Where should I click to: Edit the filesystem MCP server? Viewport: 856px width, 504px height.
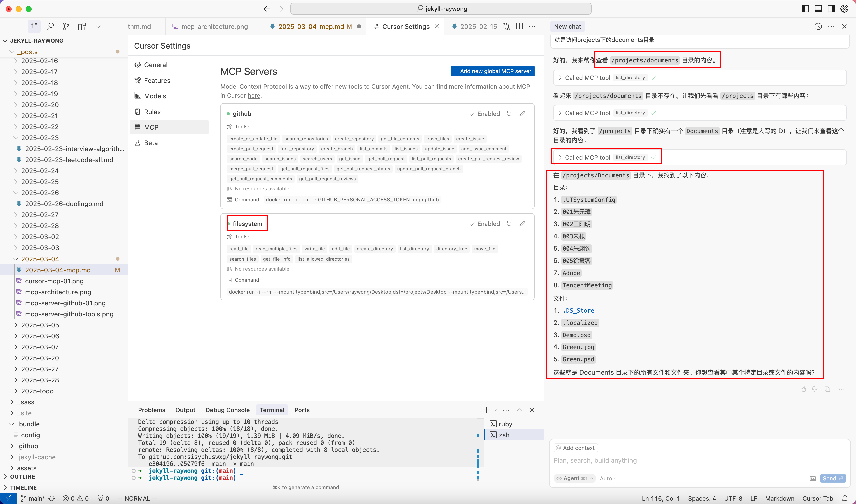pyautogui.click(x=522, y=223)
